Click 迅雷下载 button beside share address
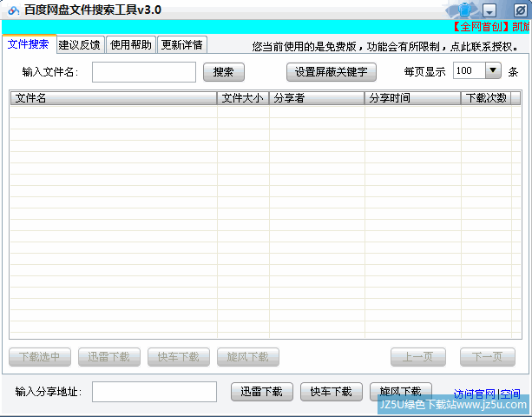Image resolution: width=532 pixels, height=417 pixels. click(262, 392)
